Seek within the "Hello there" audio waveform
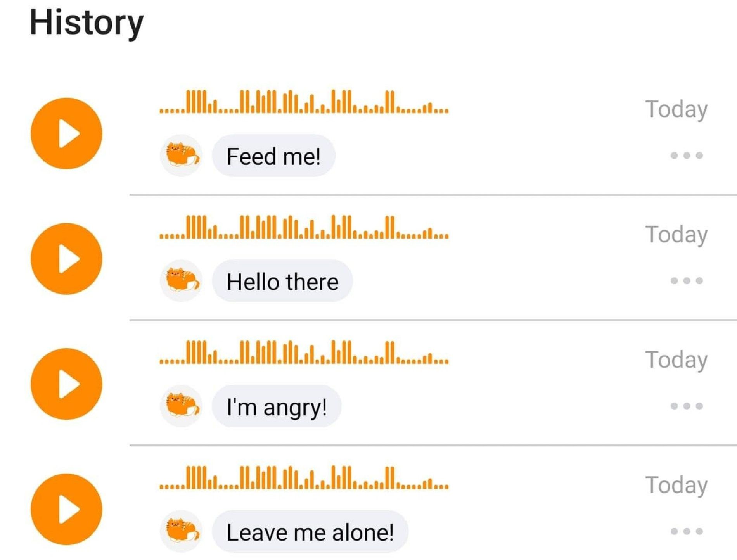Viewport: 737px width, 560px height. coord(304,227)
